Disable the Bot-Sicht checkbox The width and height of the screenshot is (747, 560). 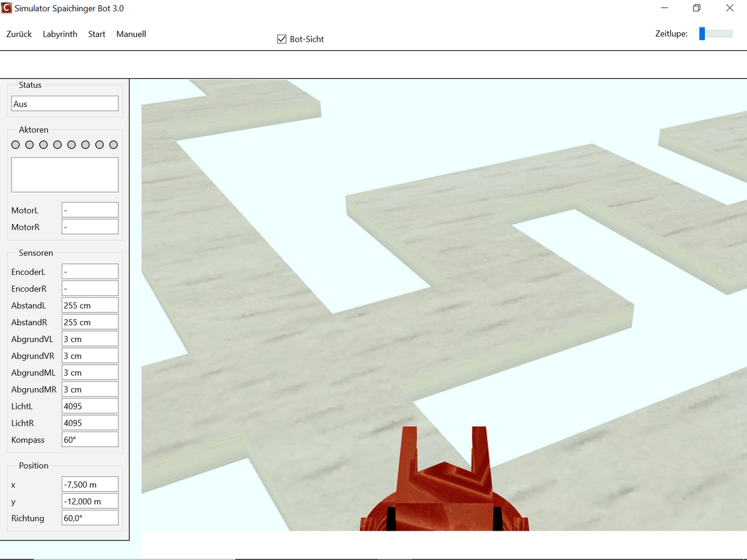pos(282,39)
